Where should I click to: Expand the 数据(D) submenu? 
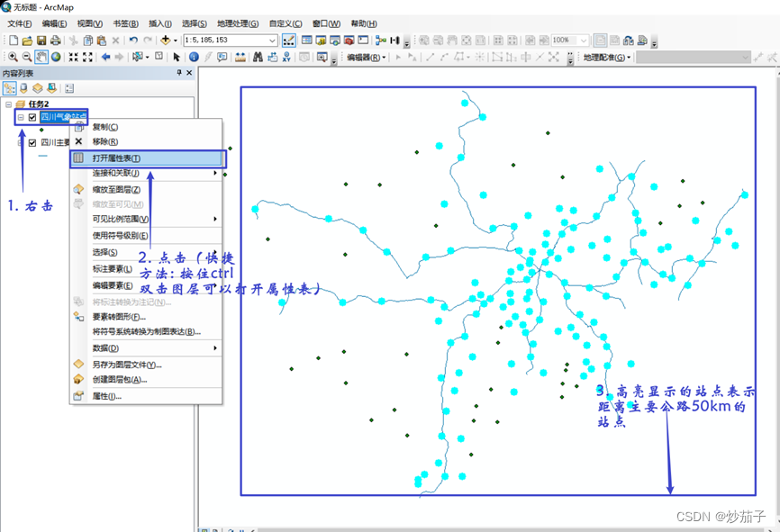tap(146, 348)
